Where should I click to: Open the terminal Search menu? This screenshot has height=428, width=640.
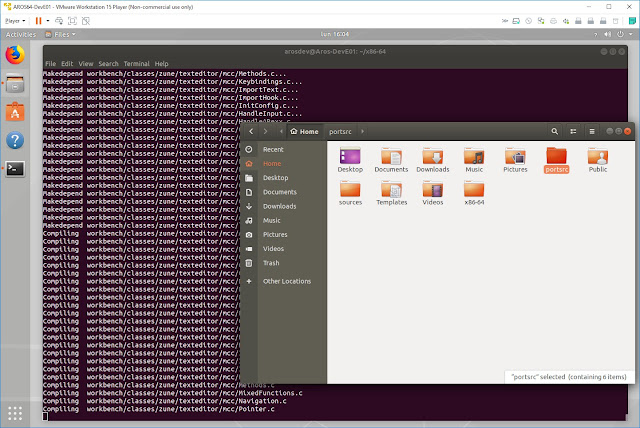click(x=108, y=64)
